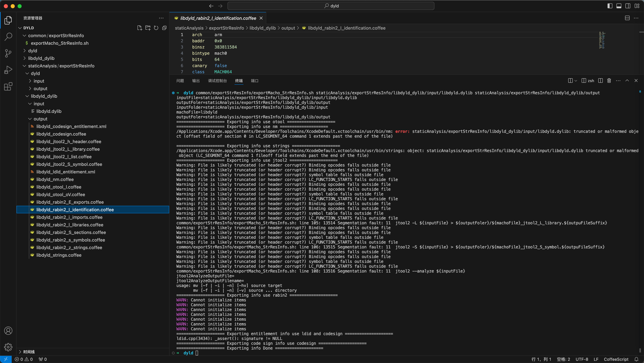Open explorer panel more actions menu
The width and height of the screenshot is (644, 363).
tap(161, 18)
